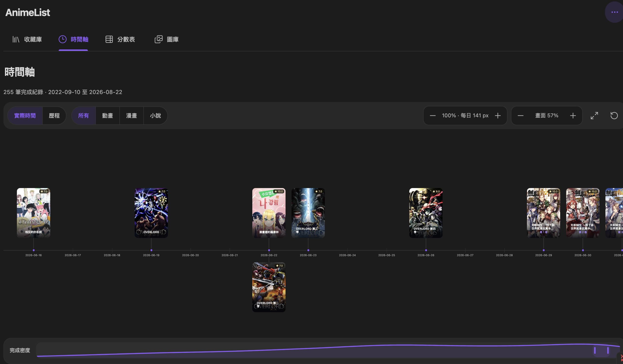Click the 2026-06-17 date label
The image size is (623, 364).
point(73,255)
